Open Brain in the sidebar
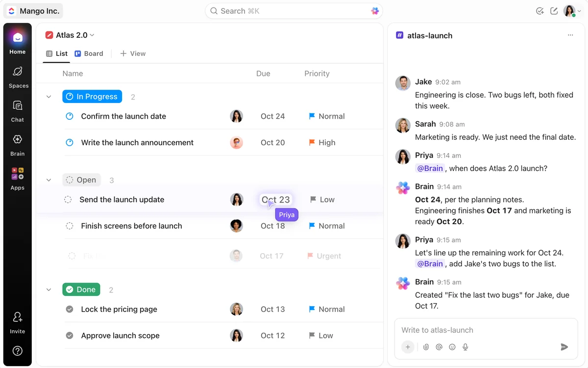588x368 pixels. 18,145
